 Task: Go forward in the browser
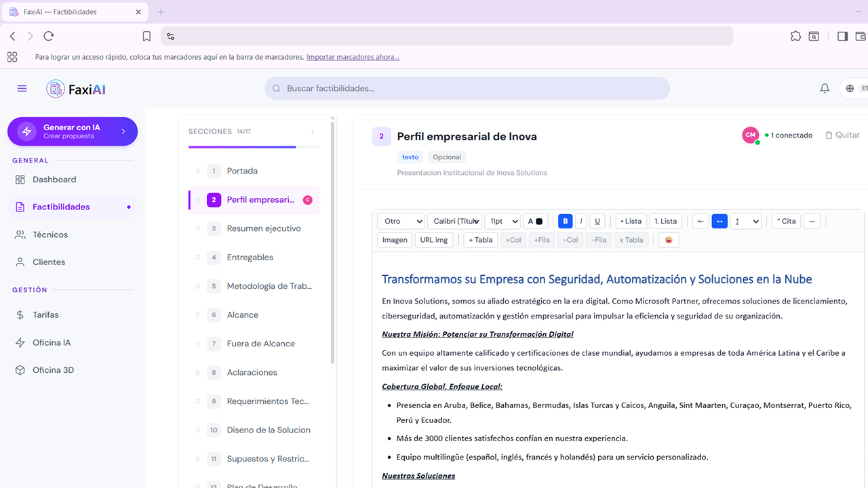point(31,37)
